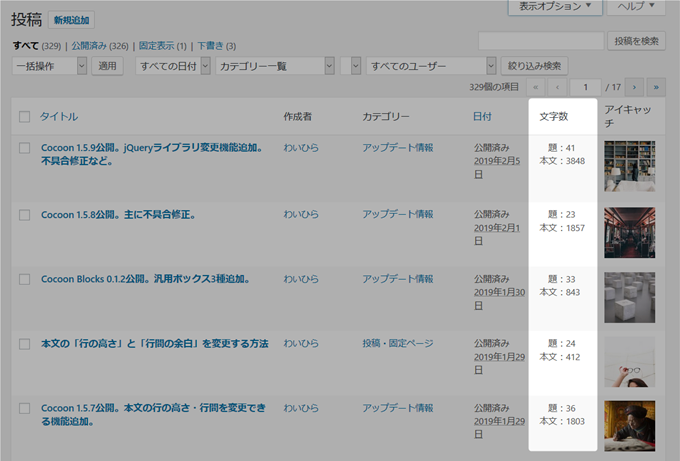This screenshot has width=680, height=461.
Task: Click eyecatch image for Cocoon 1.5.7 post
Action: (629, 426)
